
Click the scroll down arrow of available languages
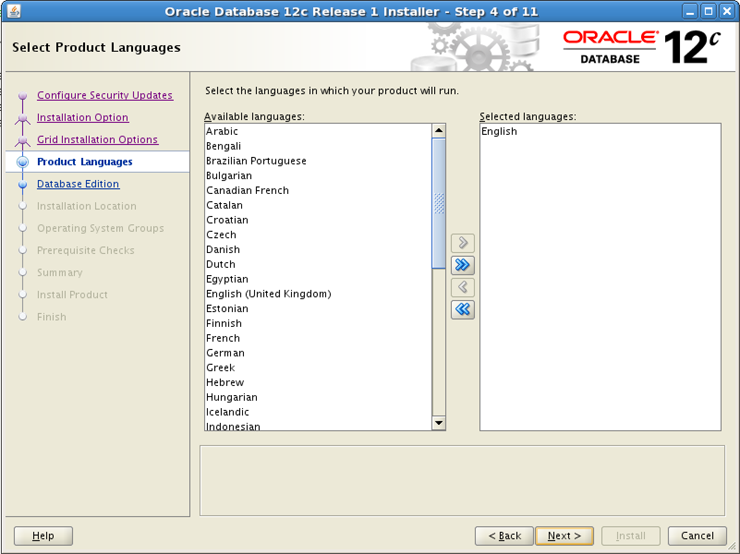click(x=438, y=422)
